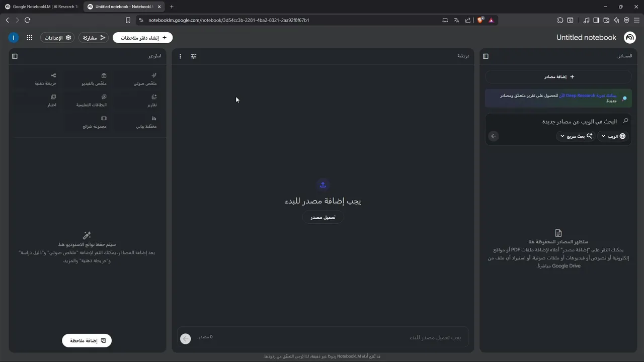Viewport: 644px width, 362px height.
Task: Open Brave VPN shield icon
Action: [x=626, y=20]
